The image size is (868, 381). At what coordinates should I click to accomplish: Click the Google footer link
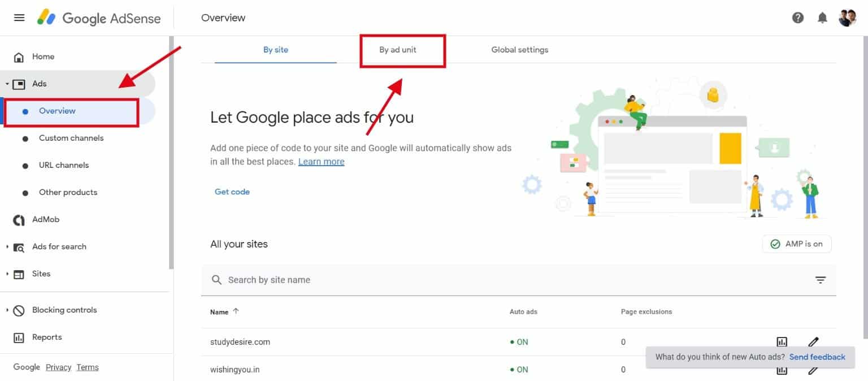click(x=27, y=367)
